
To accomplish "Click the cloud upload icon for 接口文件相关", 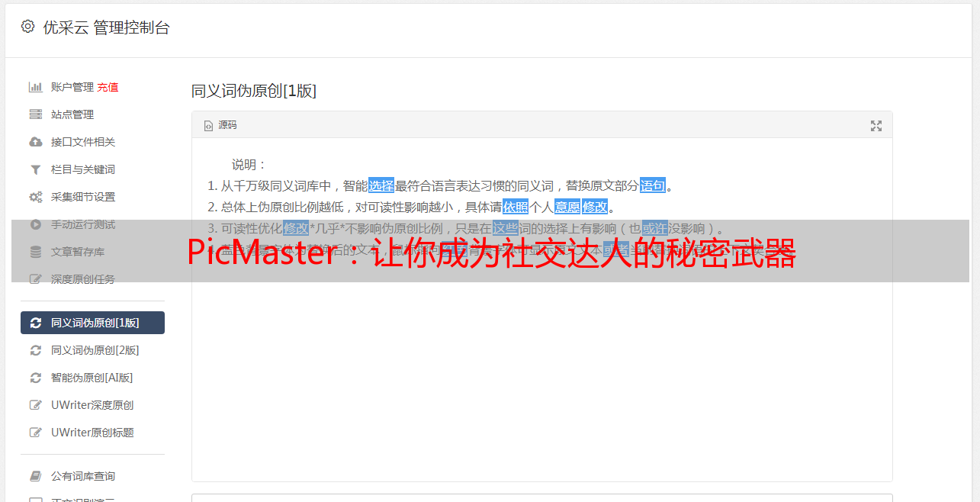I will click(x=35, y=142).
